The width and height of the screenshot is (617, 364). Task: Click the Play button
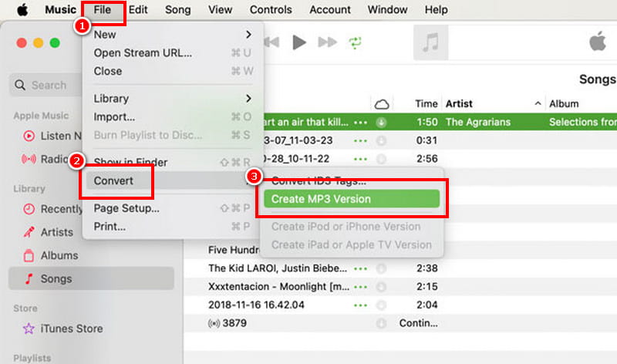click(299, 42)
